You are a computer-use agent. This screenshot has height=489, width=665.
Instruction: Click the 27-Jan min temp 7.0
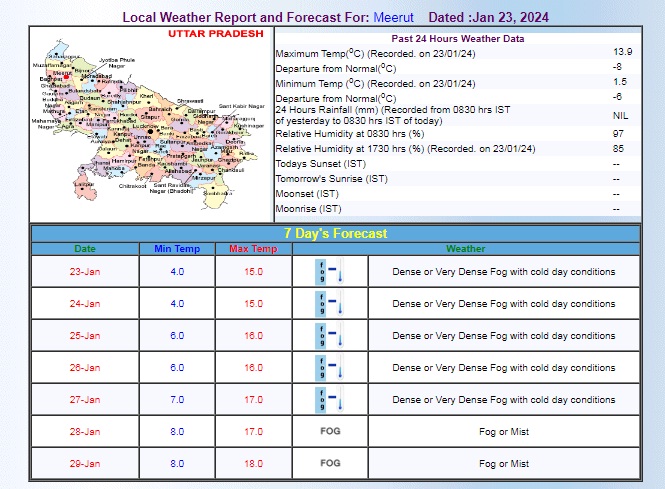[x=177, y=400]
